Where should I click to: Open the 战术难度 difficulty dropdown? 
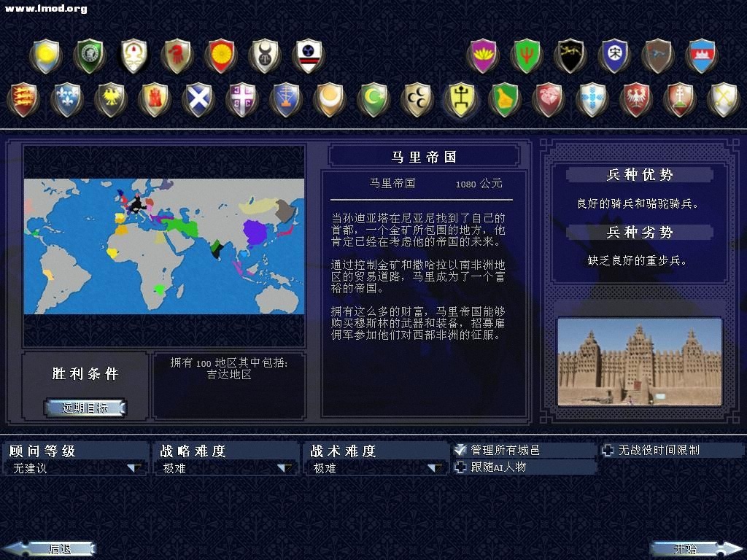435,468
